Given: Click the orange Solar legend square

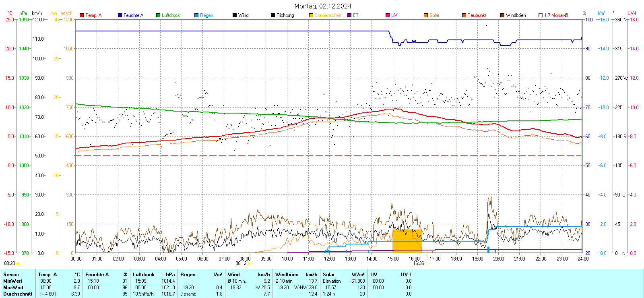Looking at the screenshot, I should pos(426,15).
